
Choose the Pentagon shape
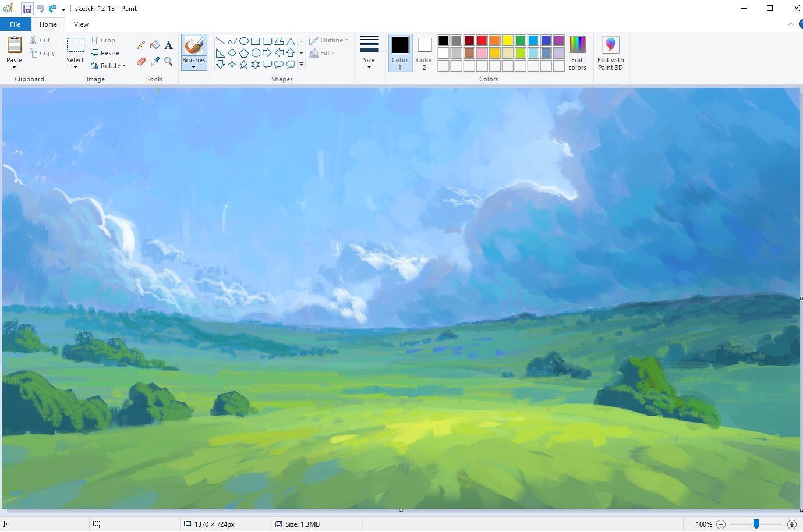[x=244, y=53]
